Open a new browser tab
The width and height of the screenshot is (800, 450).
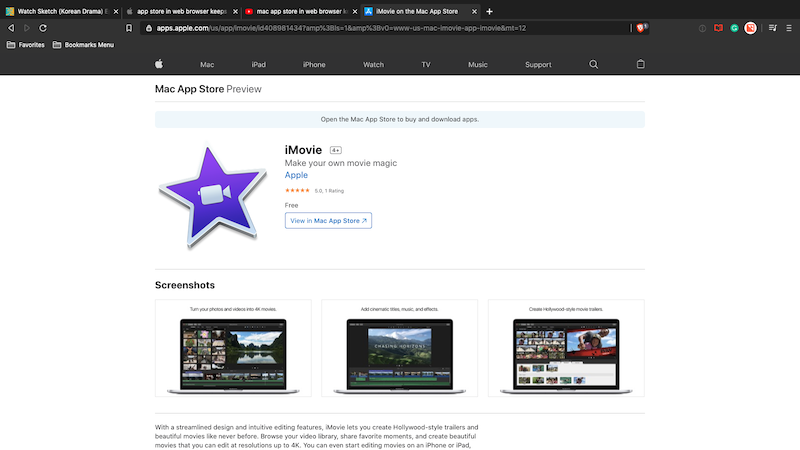click(x=489, y=11)
